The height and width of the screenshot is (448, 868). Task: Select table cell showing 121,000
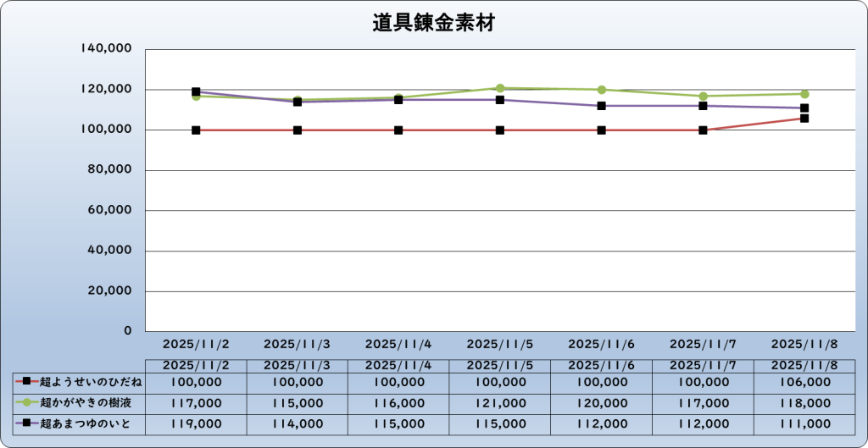tap(500, 402)
